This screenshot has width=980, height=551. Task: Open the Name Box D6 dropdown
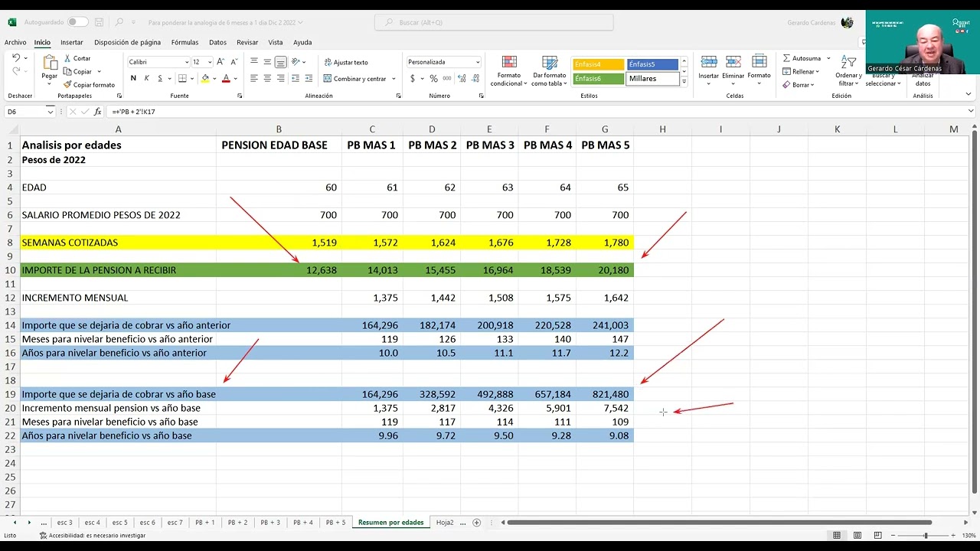click(x=51, y=112)
